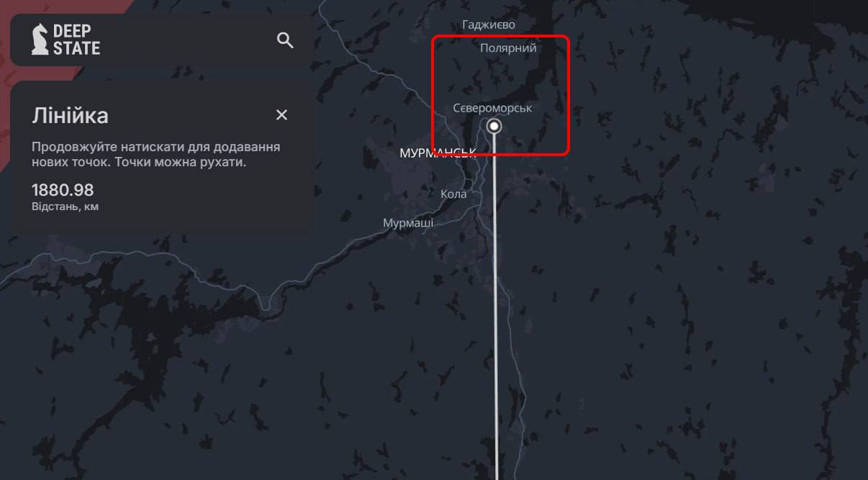
Task: Select the ruler endpoint marker near Сєвероморськ
Action: [x=494, y=127]
